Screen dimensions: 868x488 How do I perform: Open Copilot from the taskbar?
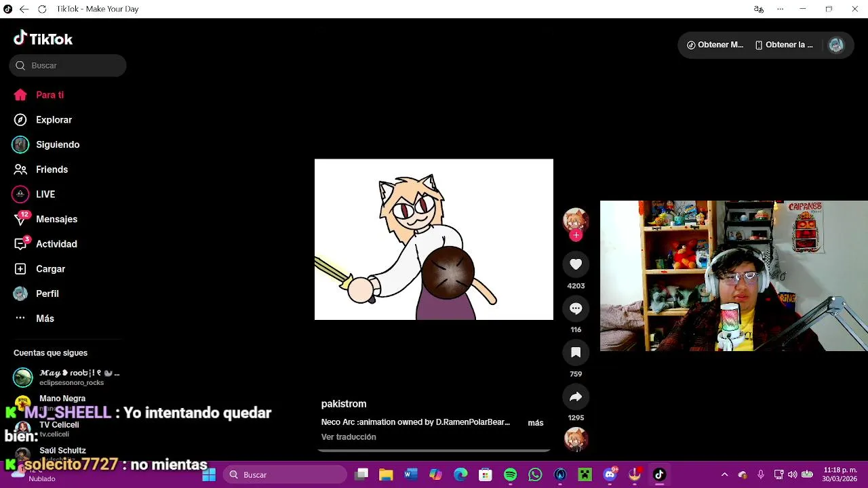pyautogui.click(x=435, y=474)
